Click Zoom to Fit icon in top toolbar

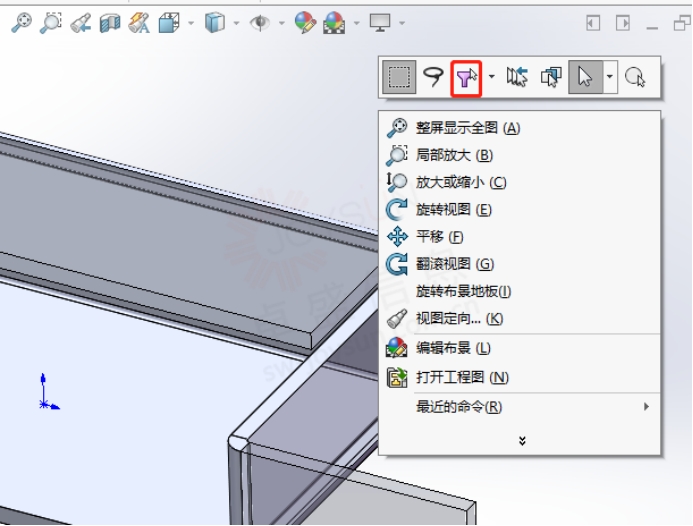(x=22, y=22)
